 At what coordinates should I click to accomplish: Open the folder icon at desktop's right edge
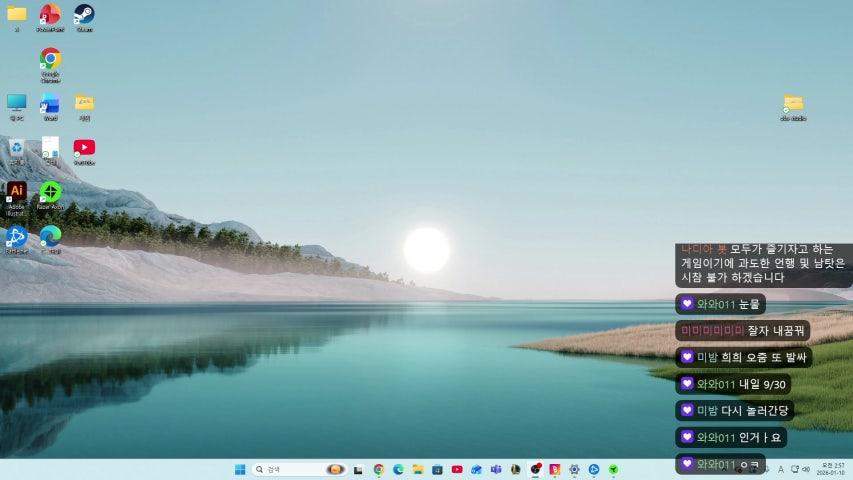tap(793, 104)
